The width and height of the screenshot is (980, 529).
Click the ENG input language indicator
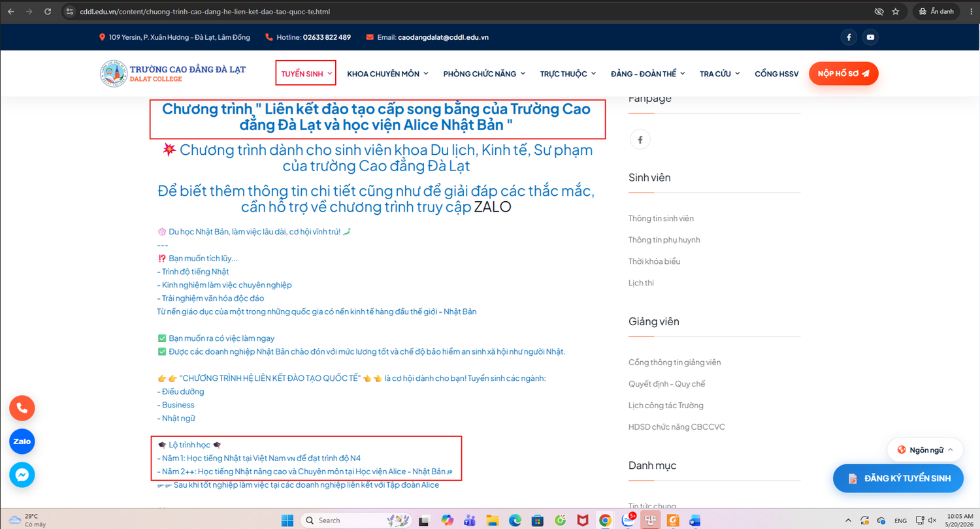pyautogui.click(x=900, y=520)
